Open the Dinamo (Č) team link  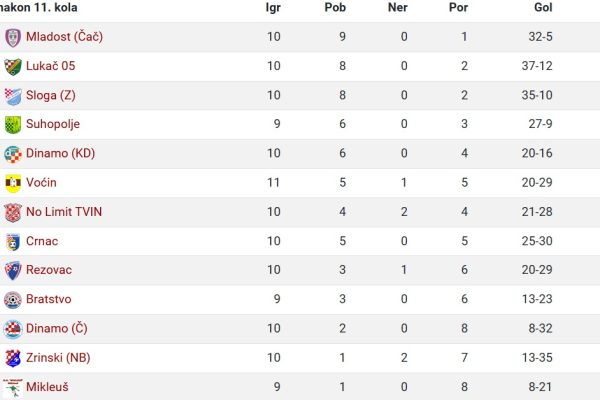point(57,328)
